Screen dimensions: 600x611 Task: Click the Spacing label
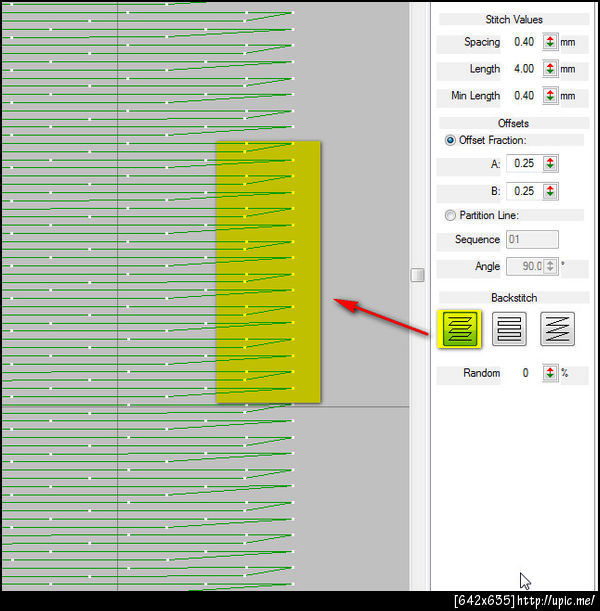(482, 42)
